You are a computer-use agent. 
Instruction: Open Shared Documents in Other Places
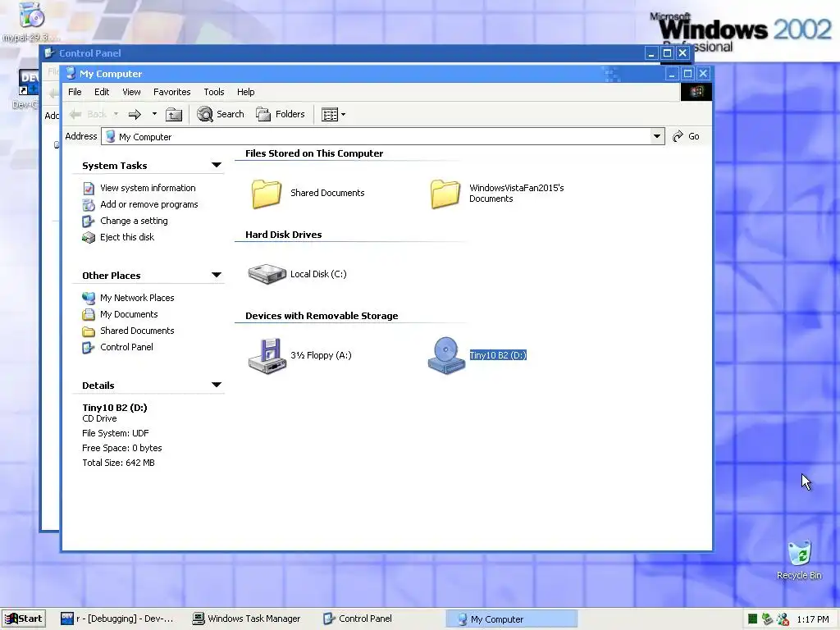pos(137,331)
